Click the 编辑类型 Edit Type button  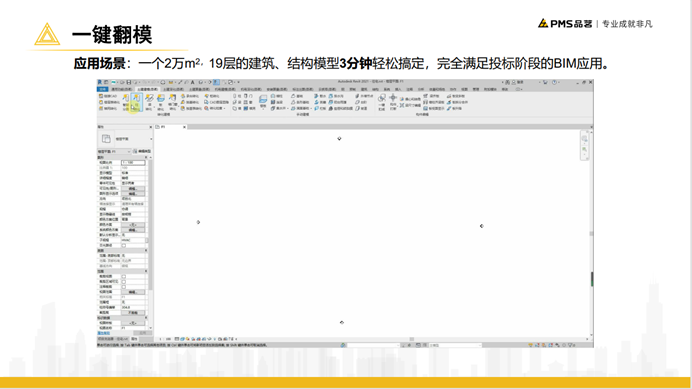pyautogui.click(x=142, y=151)
